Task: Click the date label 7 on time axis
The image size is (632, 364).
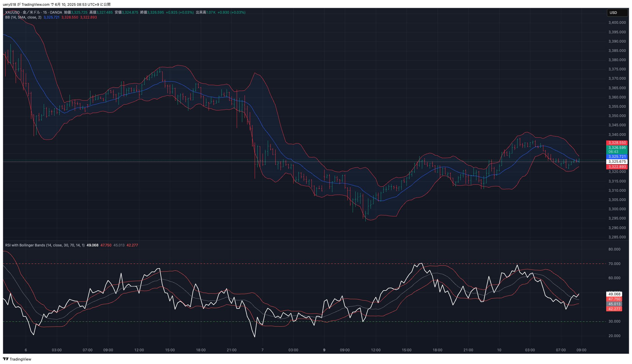Action: point(263,350)
